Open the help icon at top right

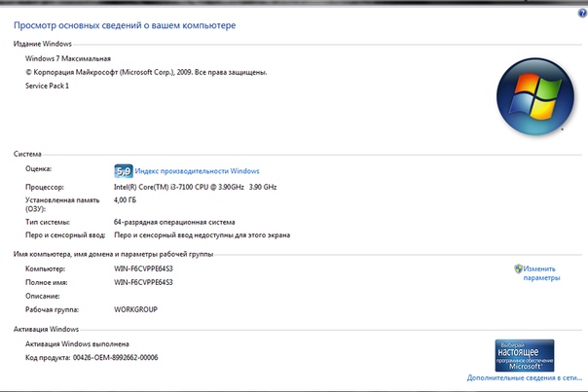582,14
